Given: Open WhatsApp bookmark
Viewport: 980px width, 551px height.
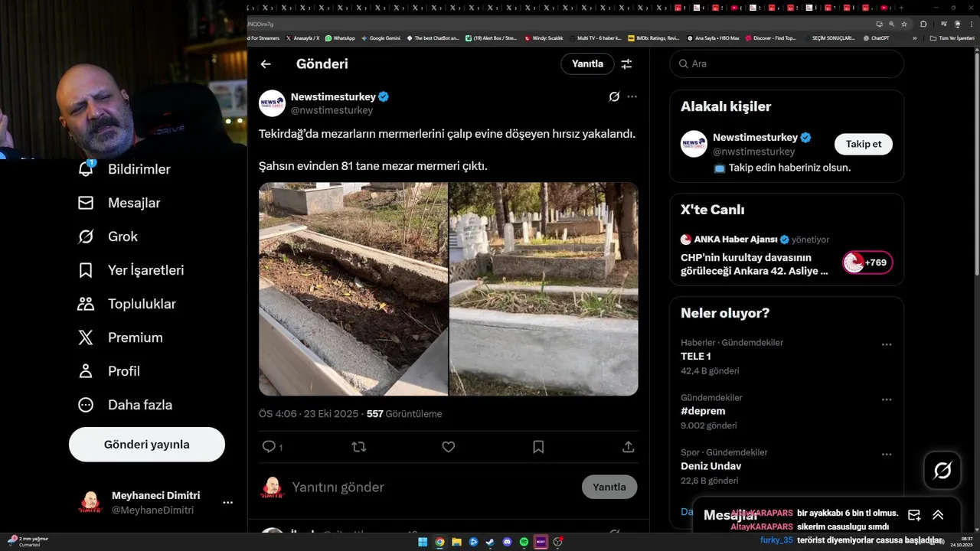Looking at the screenshot, I should tap(340, 37).
